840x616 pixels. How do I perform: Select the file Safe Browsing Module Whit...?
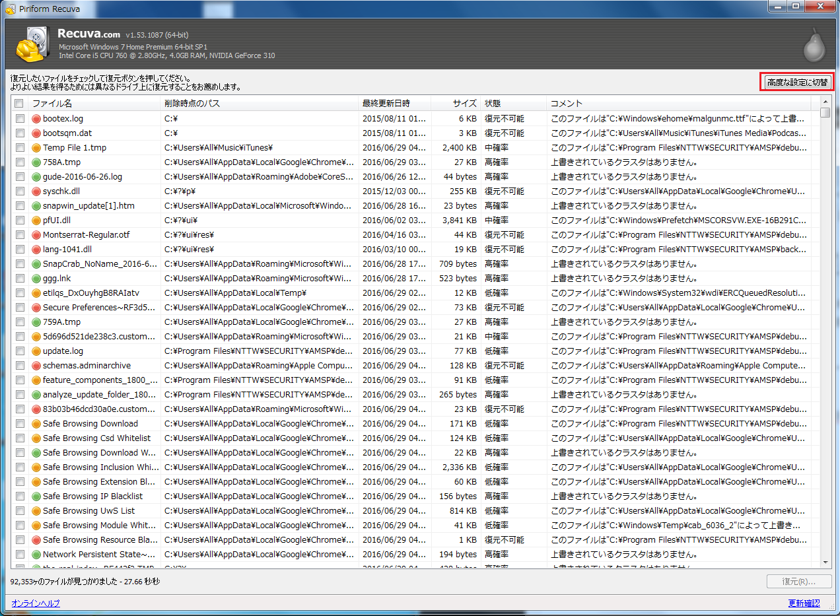tap(100, 526)
